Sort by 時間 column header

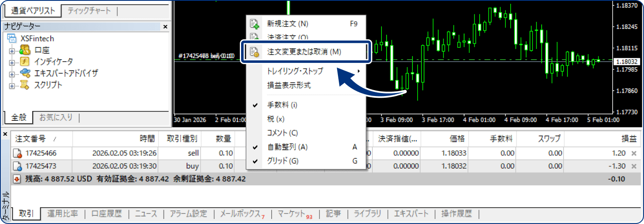pos(116,138)
